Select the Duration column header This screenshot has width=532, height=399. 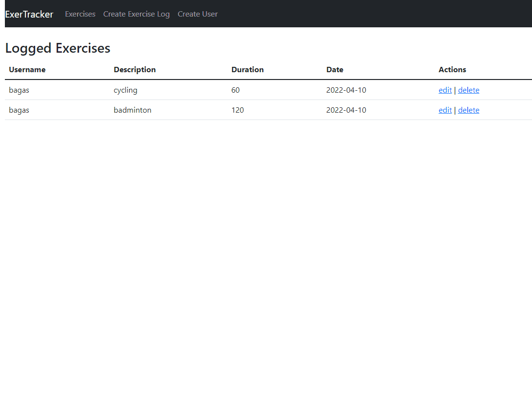pyautogui.click(x=247, y=70)
